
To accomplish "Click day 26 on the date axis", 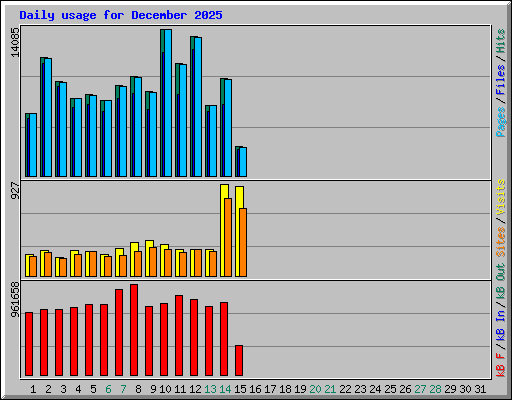I will point(405,389).
